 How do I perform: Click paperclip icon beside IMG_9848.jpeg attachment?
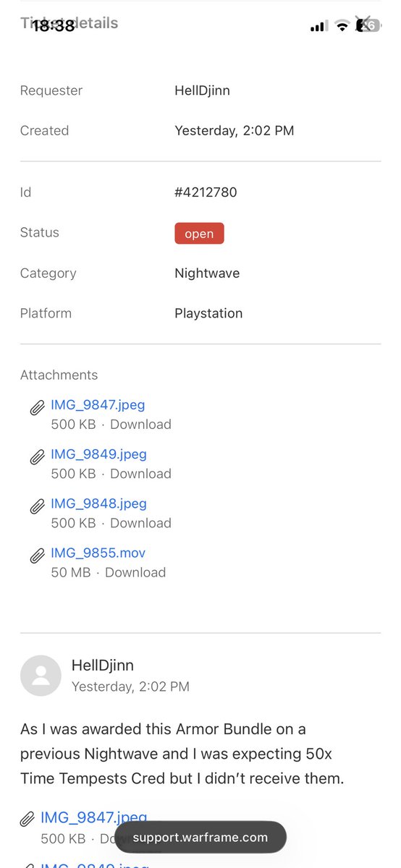(x=38, y=507)
